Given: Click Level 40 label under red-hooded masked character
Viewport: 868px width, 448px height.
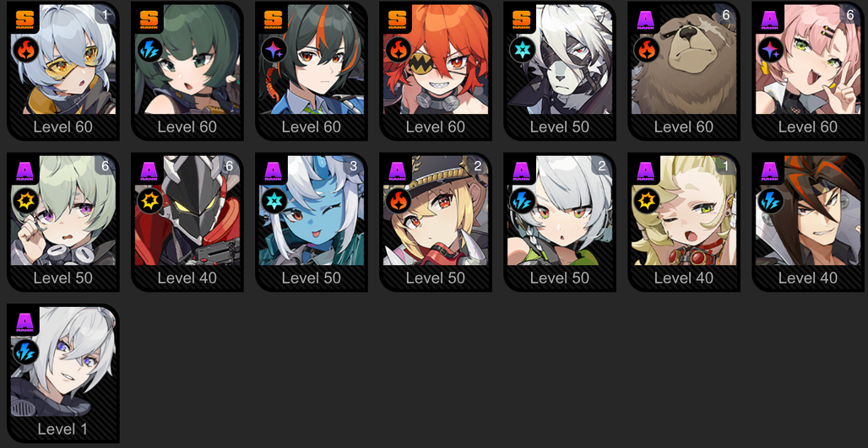Looking at the screenshot, I should 187,278.
